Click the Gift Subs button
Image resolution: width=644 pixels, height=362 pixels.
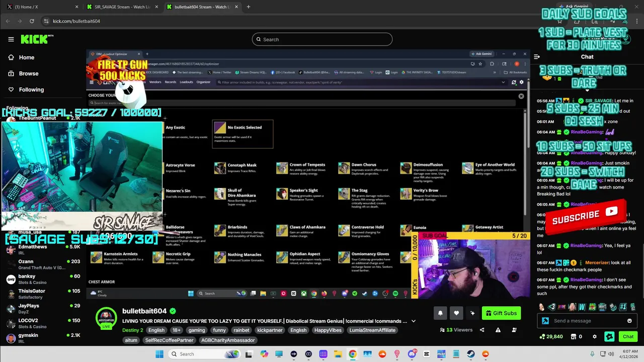coord(501,313)
